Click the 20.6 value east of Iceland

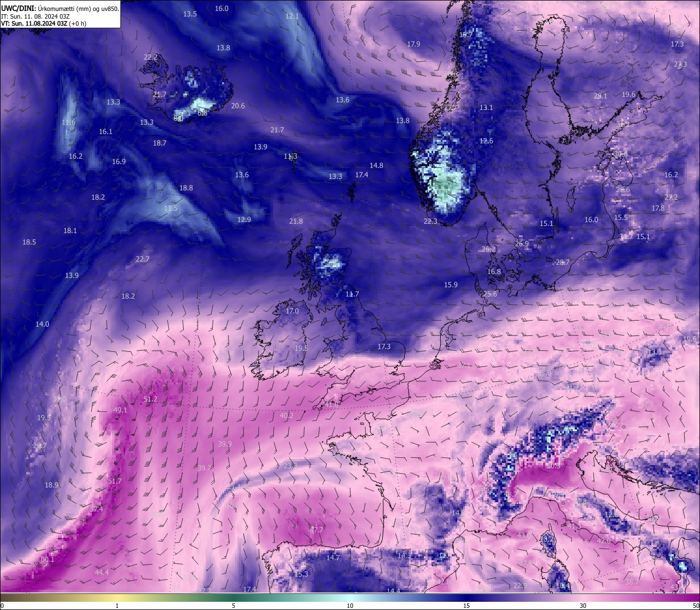click(x=238, y=106)
